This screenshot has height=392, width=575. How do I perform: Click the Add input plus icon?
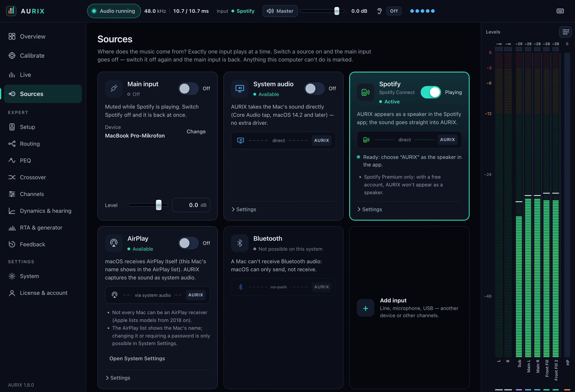tap(365, 308)
